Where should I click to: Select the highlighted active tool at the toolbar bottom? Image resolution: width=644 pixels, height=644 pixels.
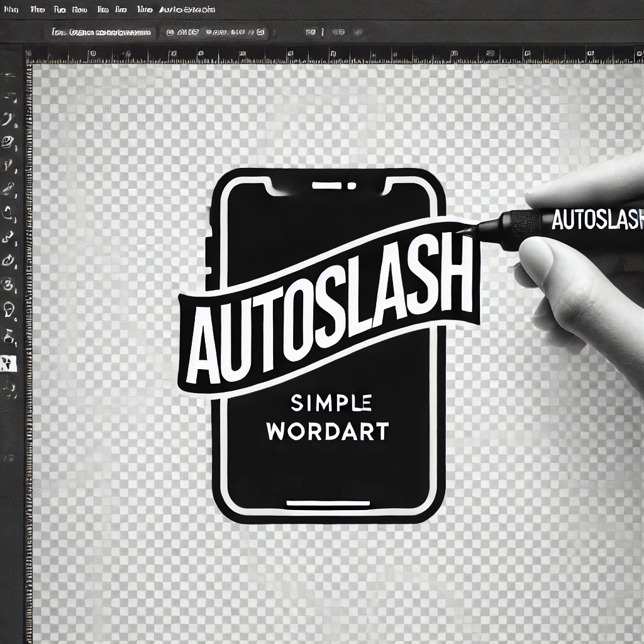click(x=9, y=362)
